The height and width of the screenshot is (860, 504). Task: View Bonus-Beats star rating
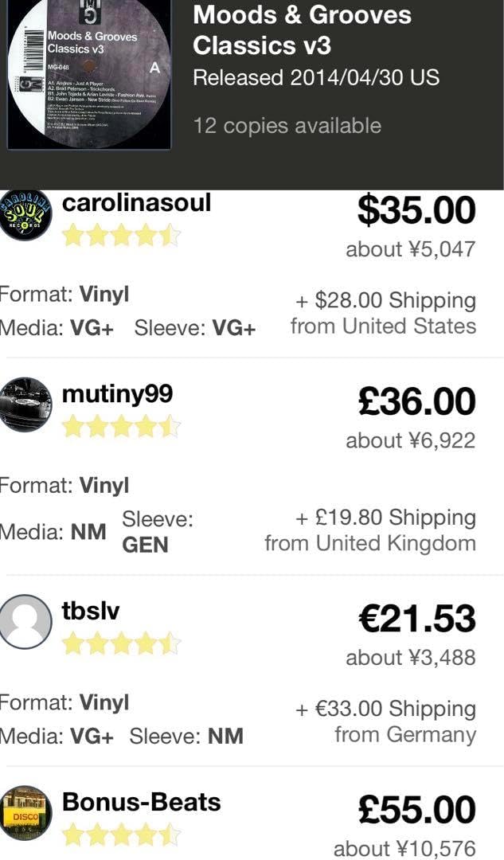(121, 835)
